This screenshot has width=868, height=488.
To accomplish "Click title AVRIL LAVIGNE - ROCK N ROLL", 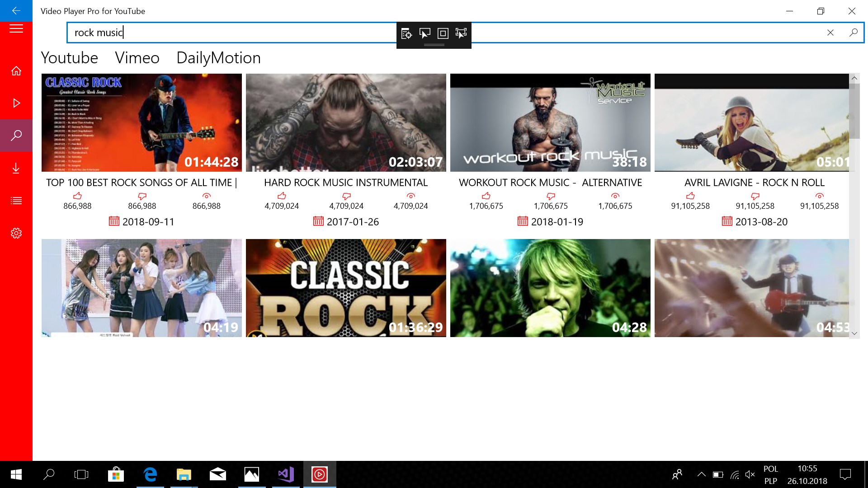I will coord(755,183).
